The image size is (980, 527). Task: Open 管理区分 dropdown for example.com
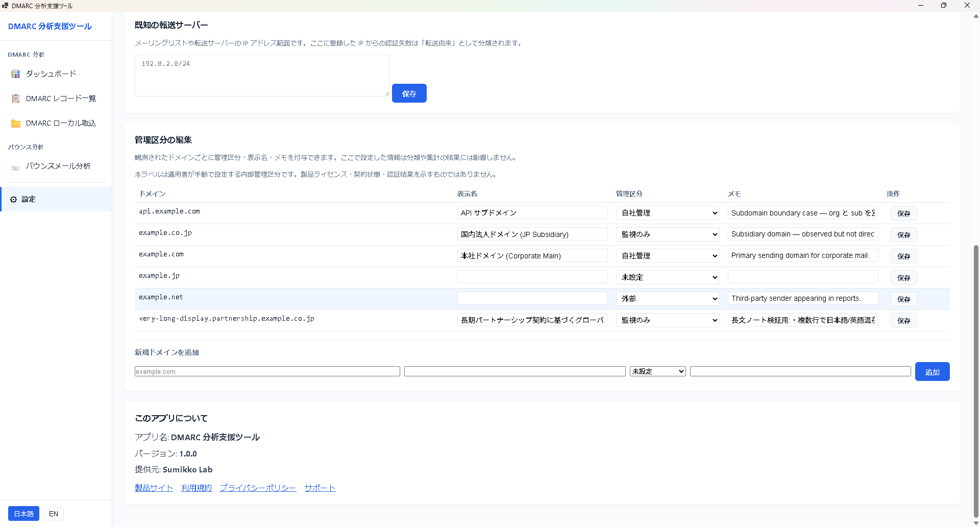click(x=668, y=256)
